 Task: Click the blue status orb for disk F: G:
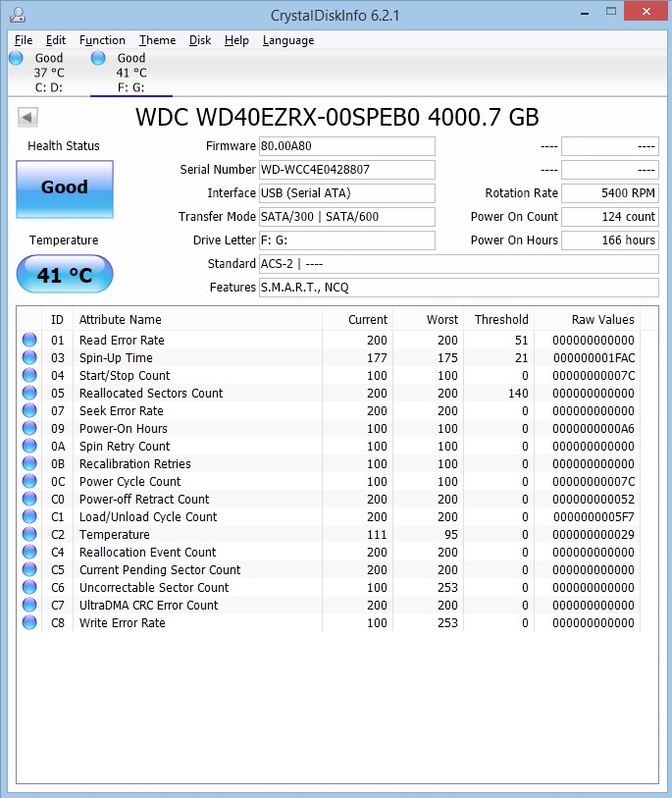click(98, 58)
